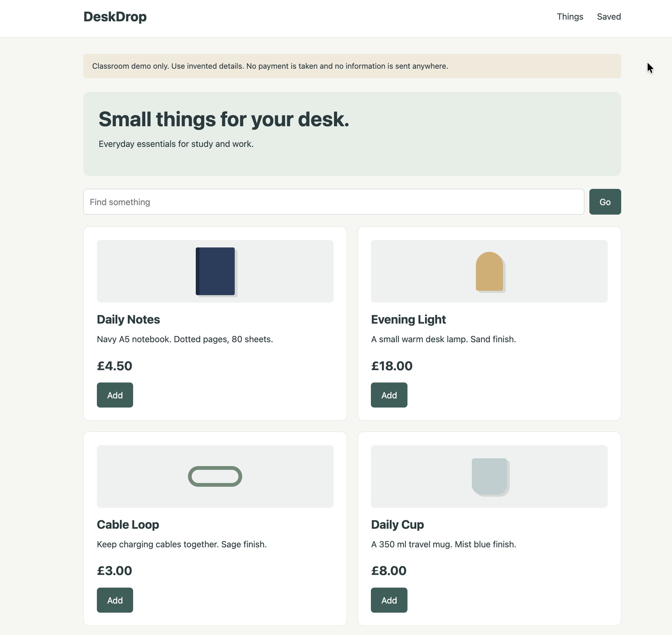Viewport: 672px width, 635px height.
Task: Open the Saved items page
Action: [609, 17]
